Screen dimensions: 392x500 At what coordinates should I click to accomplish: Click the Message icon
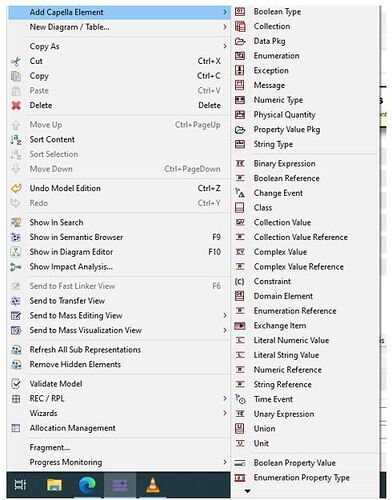(x=240, y=85)
